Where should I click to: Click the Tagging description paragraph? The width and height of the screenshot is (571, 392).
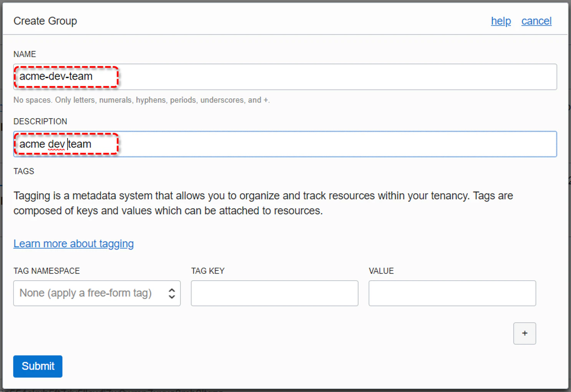(x=263, y=203)
